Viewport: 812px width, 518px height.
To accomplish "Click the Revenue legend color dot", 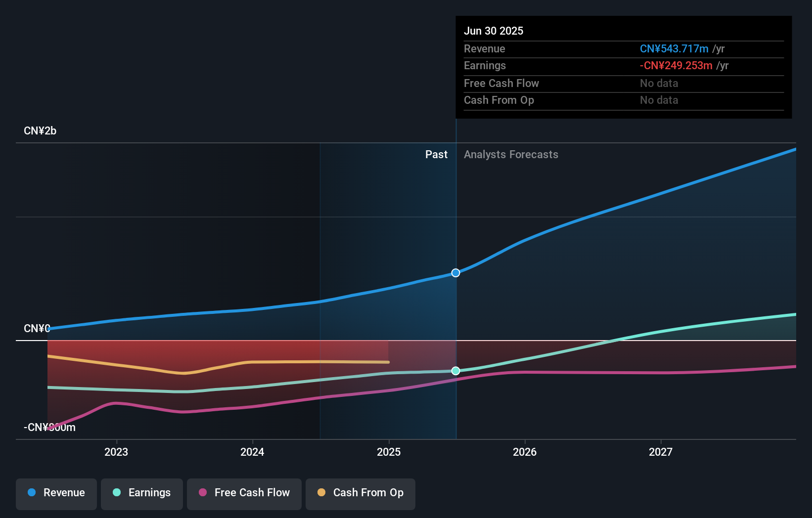I will pyautogui.click(x=31, y=493).
